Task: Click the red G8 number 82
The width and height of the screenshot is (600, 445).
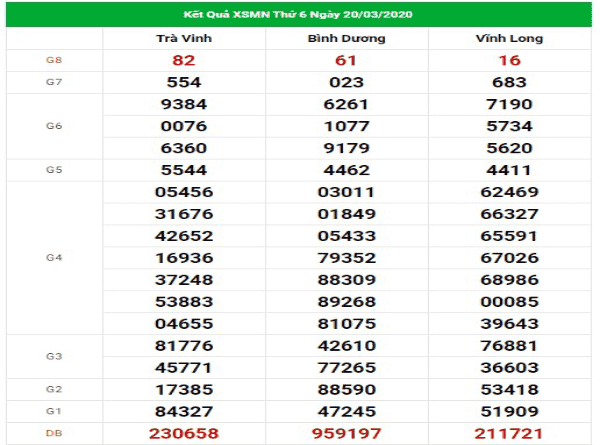Action: click(185, 60)
